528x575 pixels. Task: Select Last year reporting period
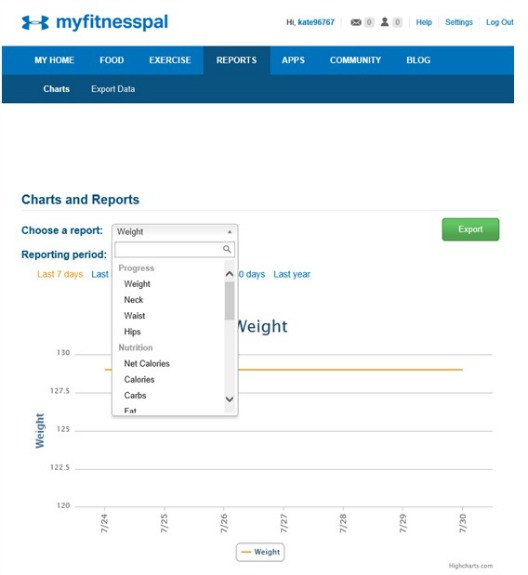[x=292, y=274]
